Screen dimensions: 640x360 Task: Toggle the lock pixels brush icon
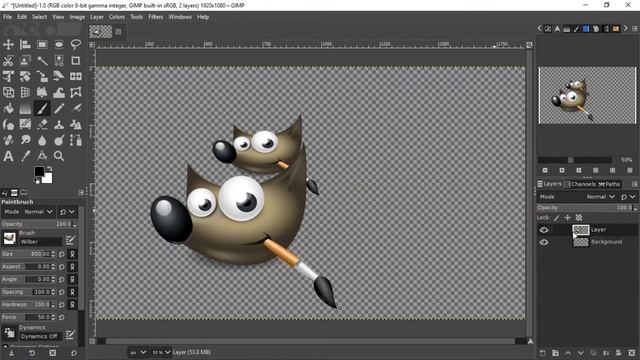tap(556, 218)
